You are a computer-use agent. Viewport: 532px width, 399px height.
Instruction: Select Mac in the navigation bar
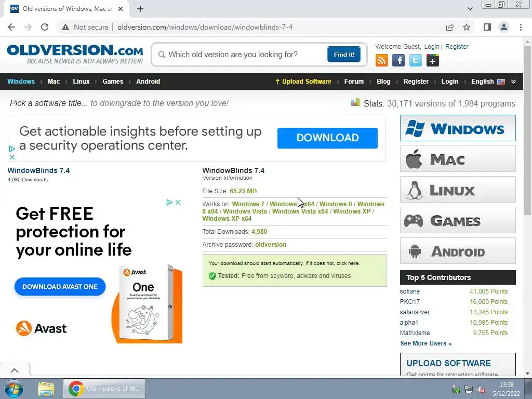tap(54, 82)
